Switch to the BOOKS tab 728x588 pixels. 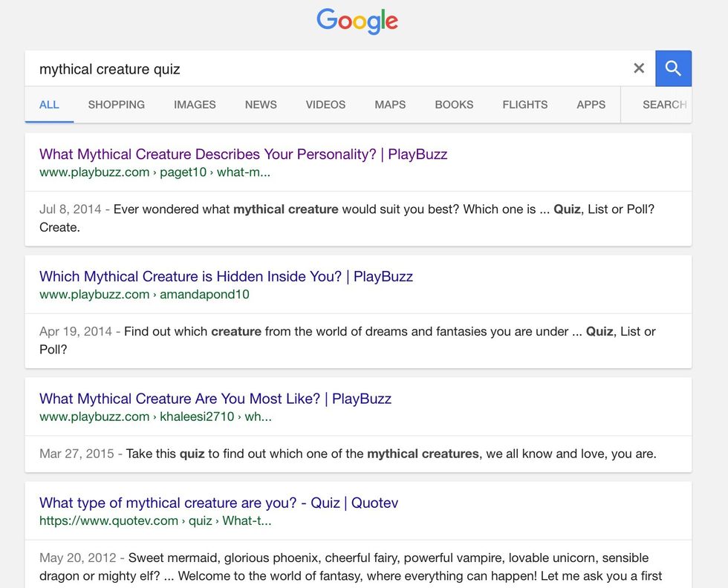[x=454, y=105]
